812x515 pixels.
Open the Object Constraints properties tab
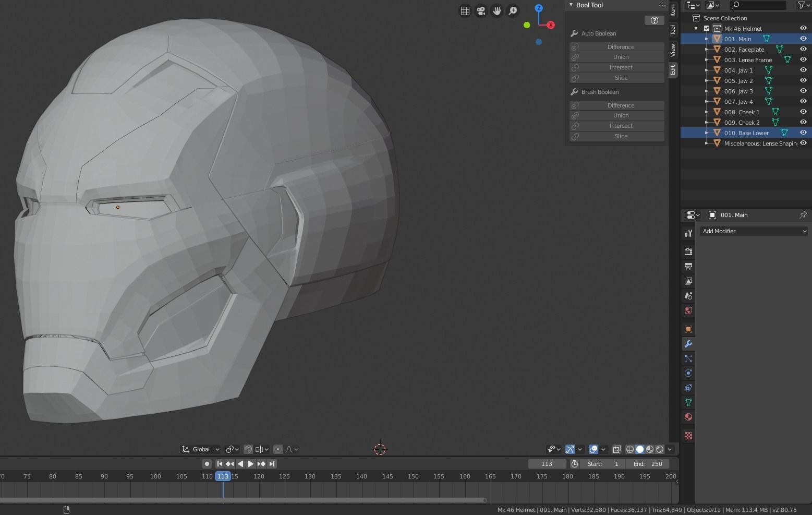tap(688, 388)
